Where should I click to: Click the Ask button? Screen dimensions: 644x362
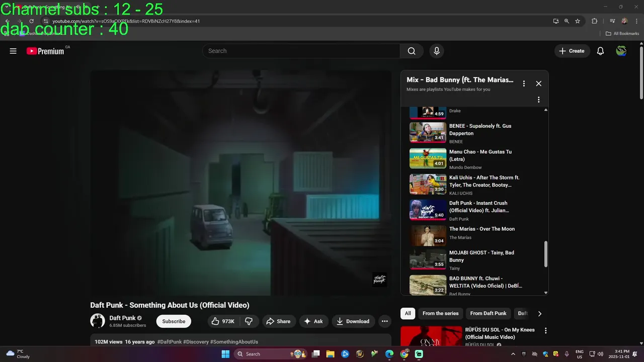(x=313, y=321)
